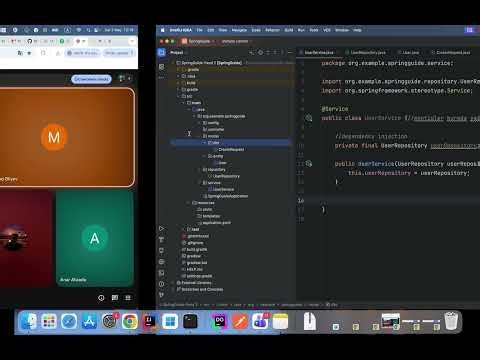The height and width of the screenshot is (360, 480).
Task: Switch to the UserRepository.java tab
Action: [x=365, y=53]
